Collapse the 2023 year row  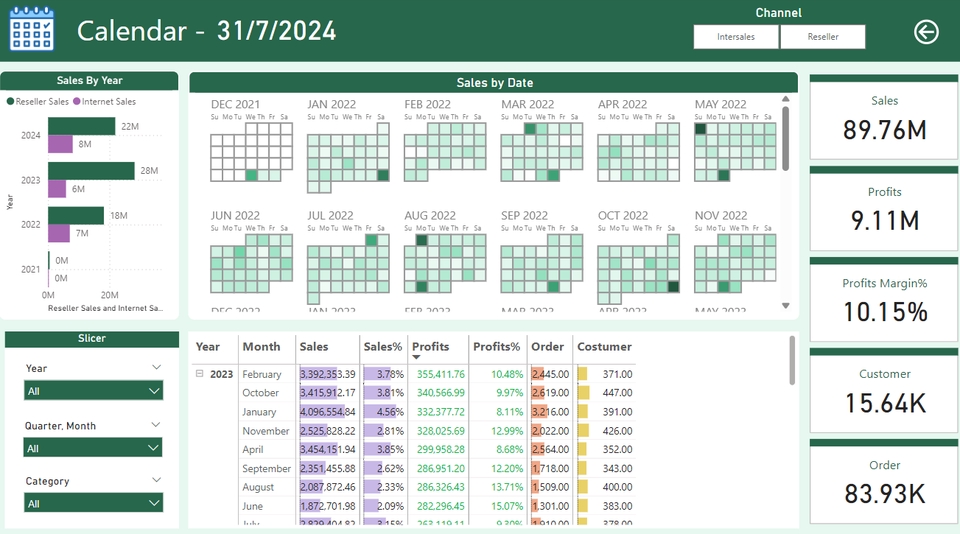coord(199,374)
